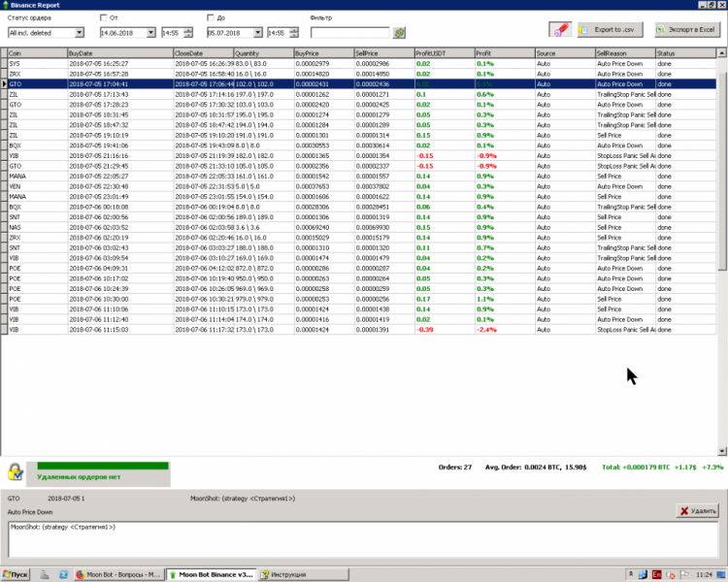
Task: Click the green deleted-orders progress bar
Action: [103, 466]
